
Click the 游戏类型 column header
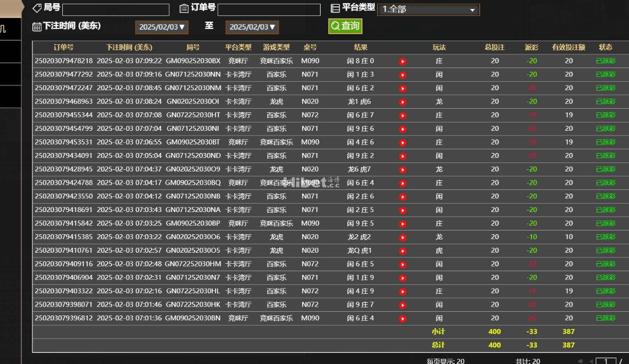click(x=276, y=47)
